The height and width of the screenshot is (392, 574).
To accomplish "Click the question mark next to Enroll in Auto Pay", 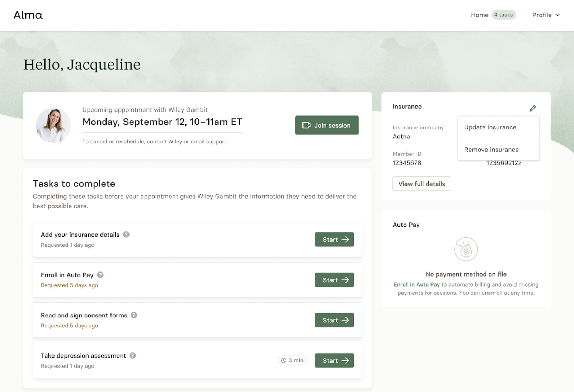I will tap(100, 275).
